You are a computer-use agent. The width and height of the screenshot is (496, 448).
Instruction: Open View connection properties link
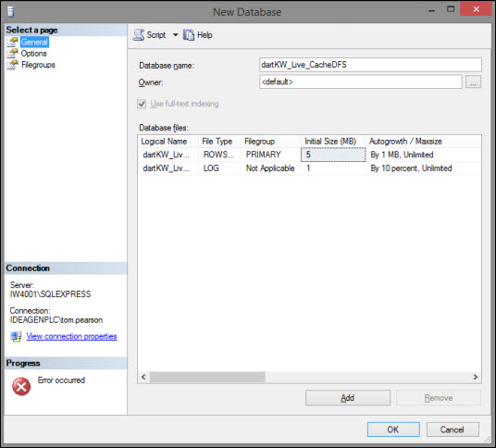click(x=71, y=336)
